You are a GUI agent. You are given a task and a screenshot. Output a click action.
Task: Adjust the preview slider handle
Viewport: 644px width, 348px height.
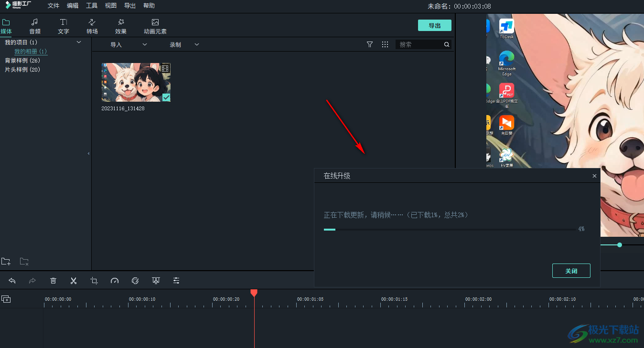coord(620,245)
